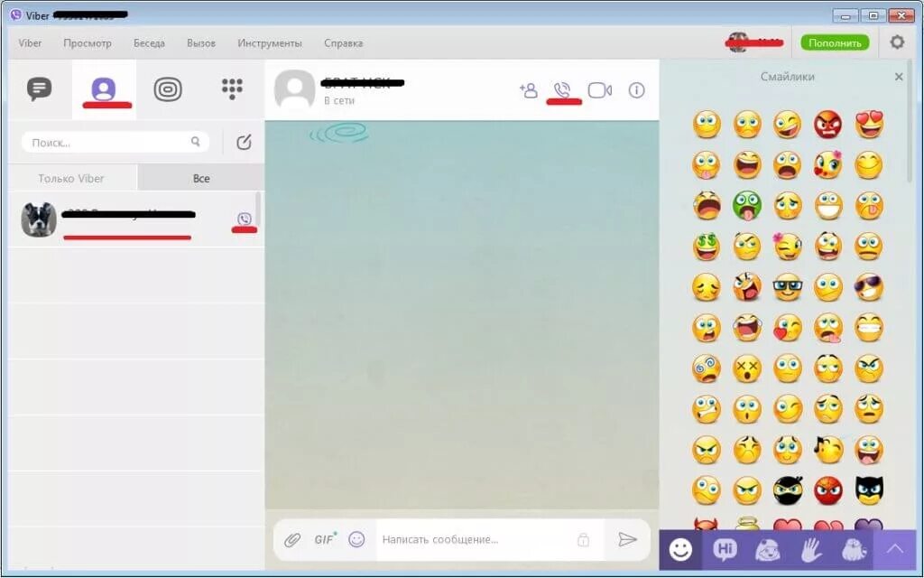The width and height of the screenshot is (924, 578).
Task: Select the girl character sticker pack tab
Action: 768,550
